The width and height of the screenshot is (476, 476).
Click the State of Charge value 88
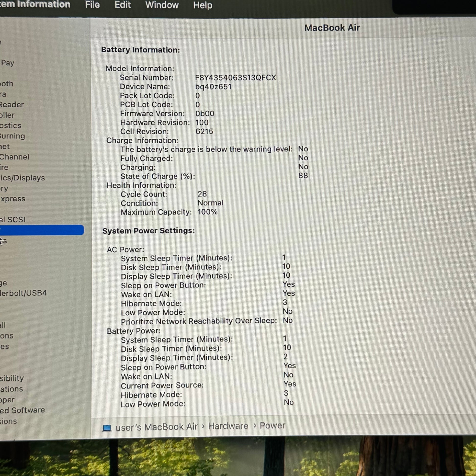point(303,175)
